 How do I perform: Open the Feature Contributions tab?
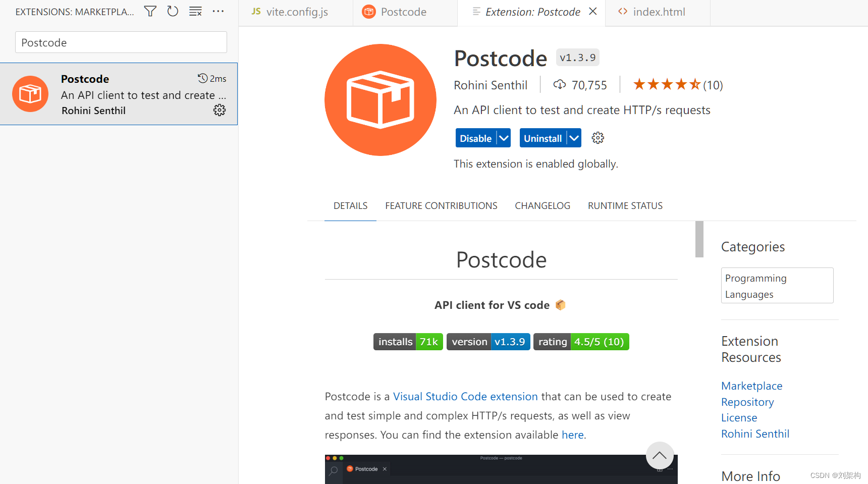(x=441, y=206)
